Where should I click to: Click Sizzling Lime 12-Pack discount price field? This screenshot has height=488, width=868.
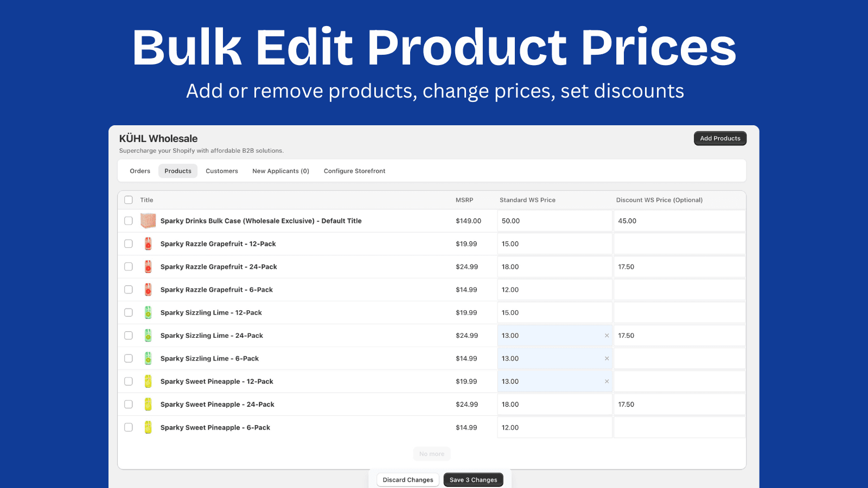tap(679, 313)
